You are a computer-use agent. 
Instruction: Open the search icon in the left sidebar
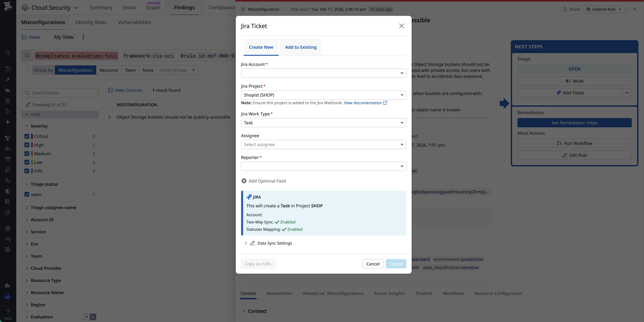[x=8, y=53]
